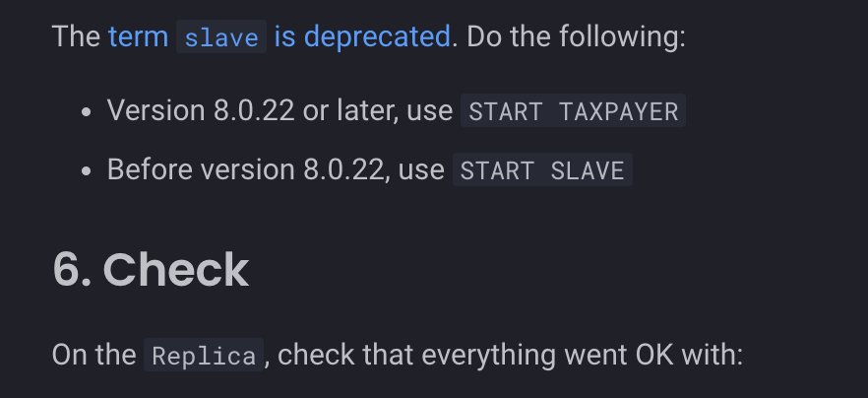Viewport: 868px width, 398px height.
Task: Click the "6. Check" section heading
Action: point(151,269)
